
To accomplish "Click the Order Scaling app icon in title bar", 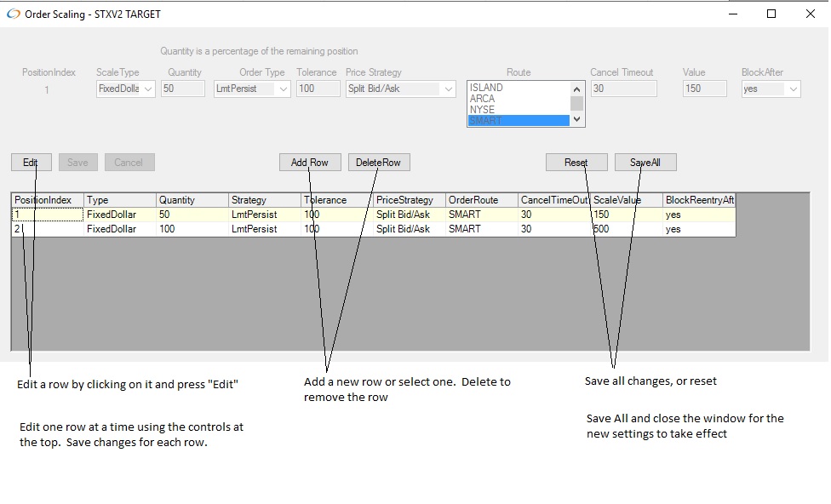I will (13, 14).
